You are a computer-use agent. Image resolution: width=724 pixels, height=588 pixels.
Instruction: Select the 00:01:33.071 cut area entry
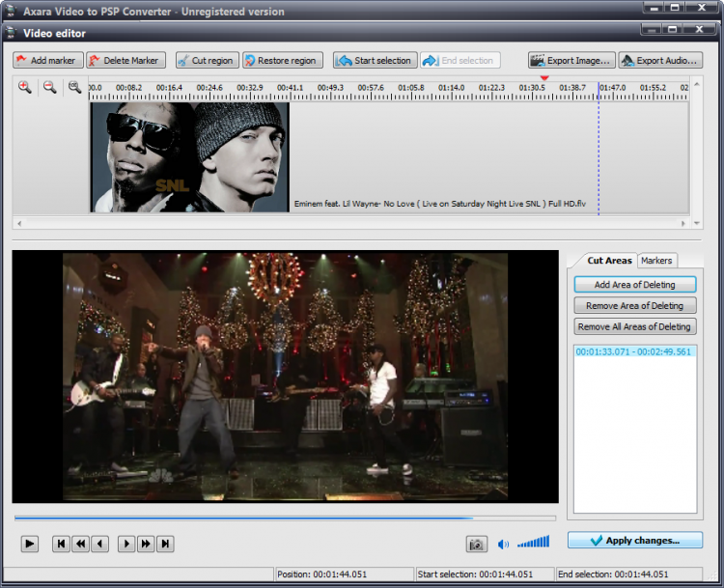(633, 351)
